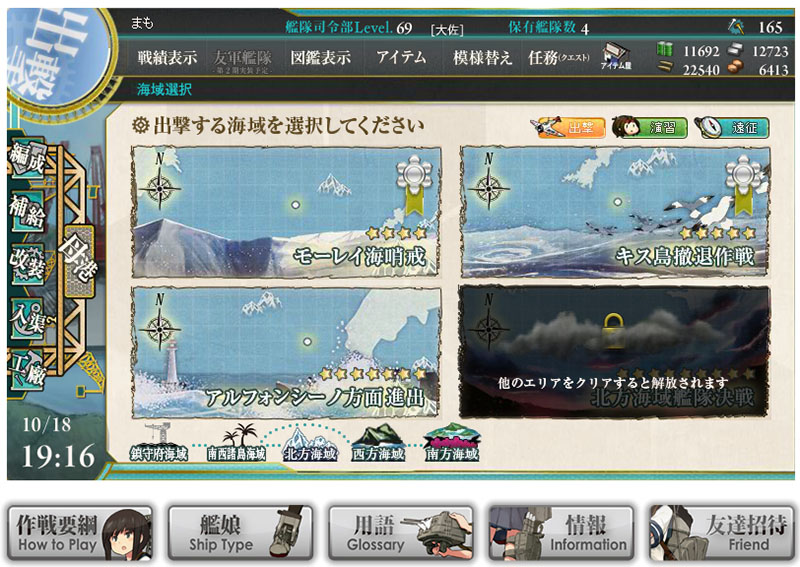The height and width of the screenshot is (567, 800).
Task: Click the locked 北方海域艦隊決戦 map
Action: coord(615,352)
